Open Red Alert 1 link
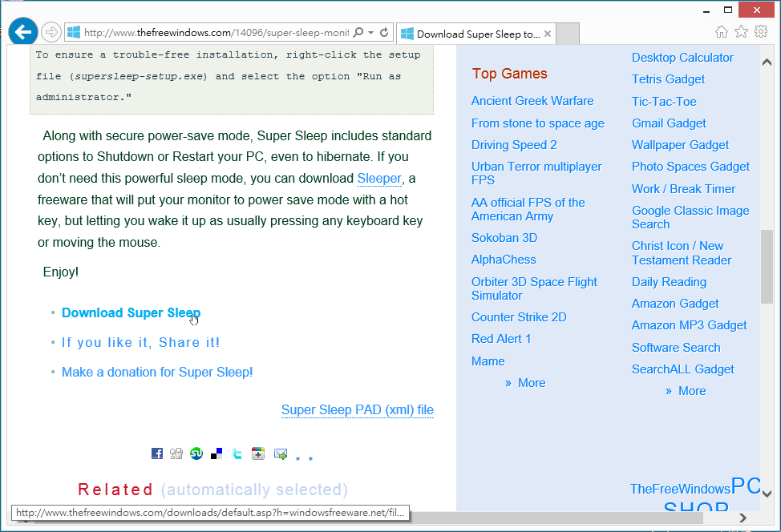This screenshot has height=532, width=781. click(501, 339)
